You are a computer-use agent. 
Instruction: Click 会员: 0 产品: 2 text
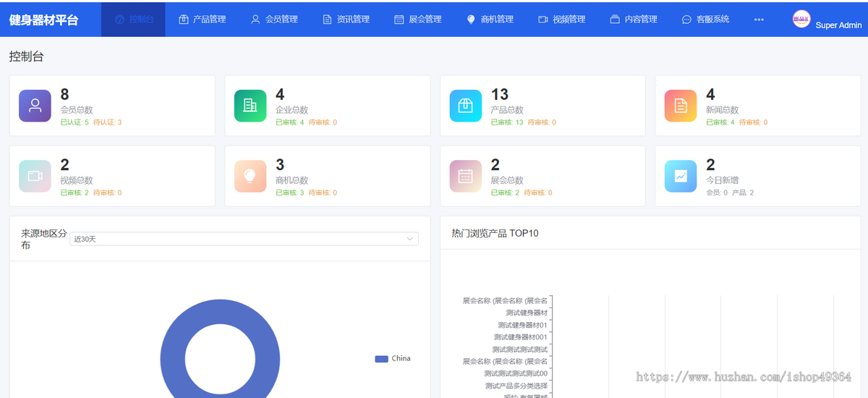pos(730,192)
